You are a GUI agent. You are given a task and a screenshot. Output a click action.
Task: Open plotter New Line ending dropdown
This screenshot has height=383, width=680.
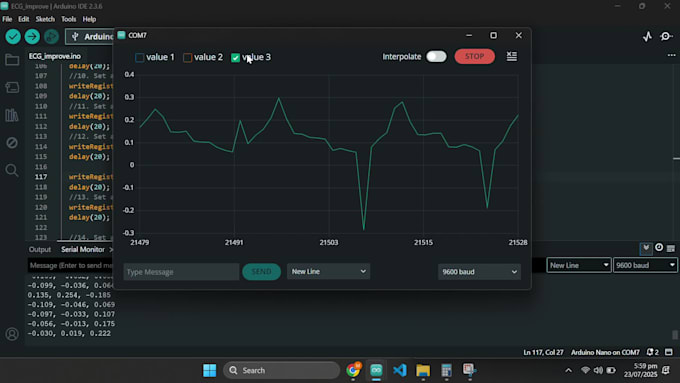pos(328,272)
